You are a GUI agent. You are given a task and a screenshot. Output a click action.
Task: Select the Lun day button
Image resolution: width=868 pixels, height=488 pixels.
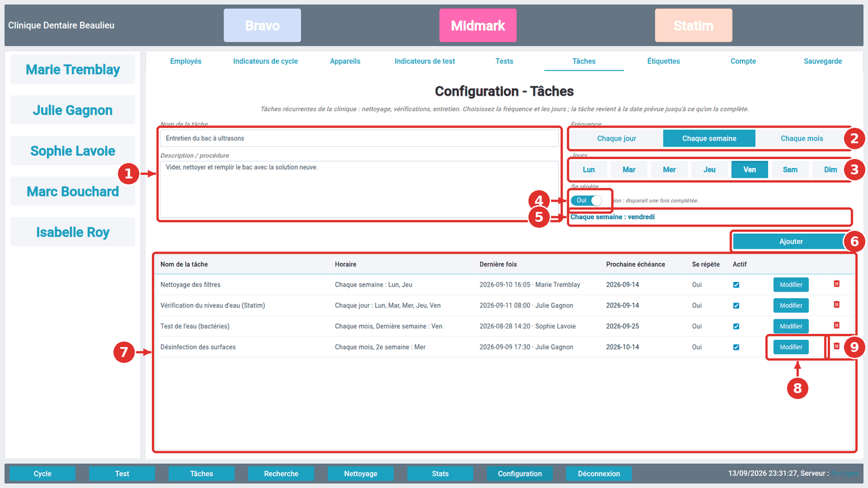tap(589, 169)
